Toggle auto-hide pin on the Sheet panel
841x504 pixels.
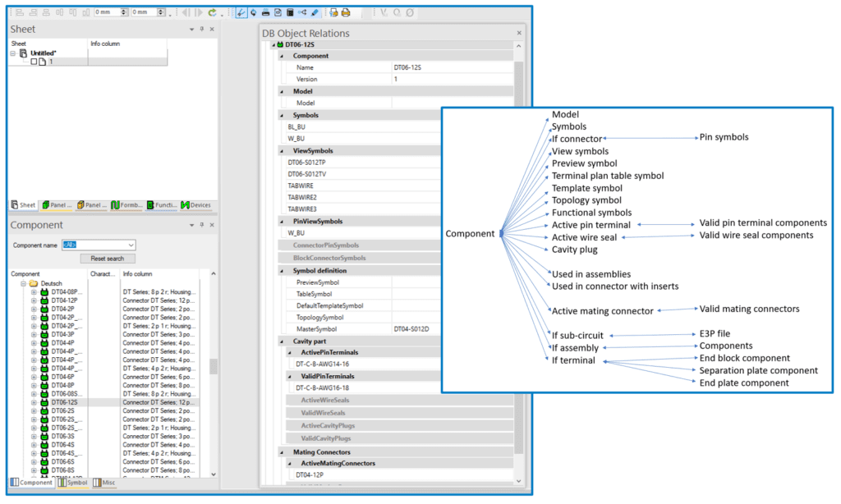(200, 29)
